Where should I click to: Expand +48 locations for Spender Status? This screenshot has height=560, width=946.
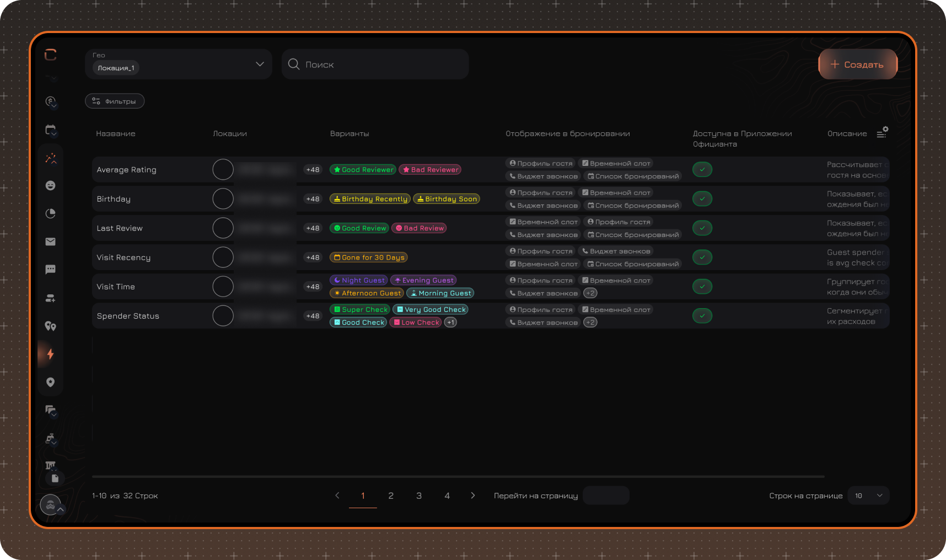[313, 316]
